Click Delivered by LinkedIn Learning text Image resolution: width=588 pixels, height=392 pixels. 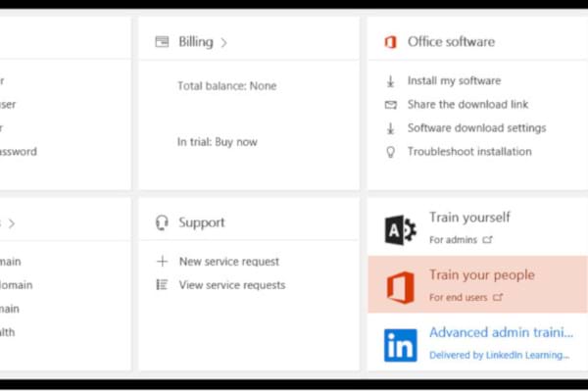(499, 355)
